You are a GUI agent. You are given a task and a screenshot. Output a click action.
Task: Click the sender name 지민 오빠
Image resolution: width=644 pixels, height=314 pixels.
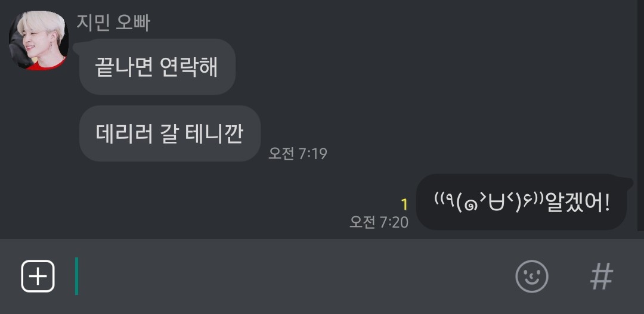(x=113, y=23)
